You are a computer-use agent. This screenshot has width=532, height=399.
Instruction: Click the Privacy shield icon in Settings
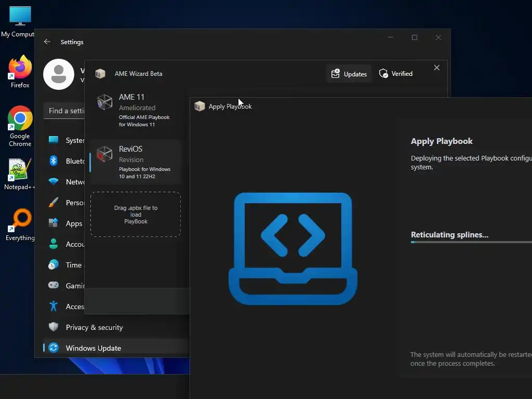coord(54,327)
